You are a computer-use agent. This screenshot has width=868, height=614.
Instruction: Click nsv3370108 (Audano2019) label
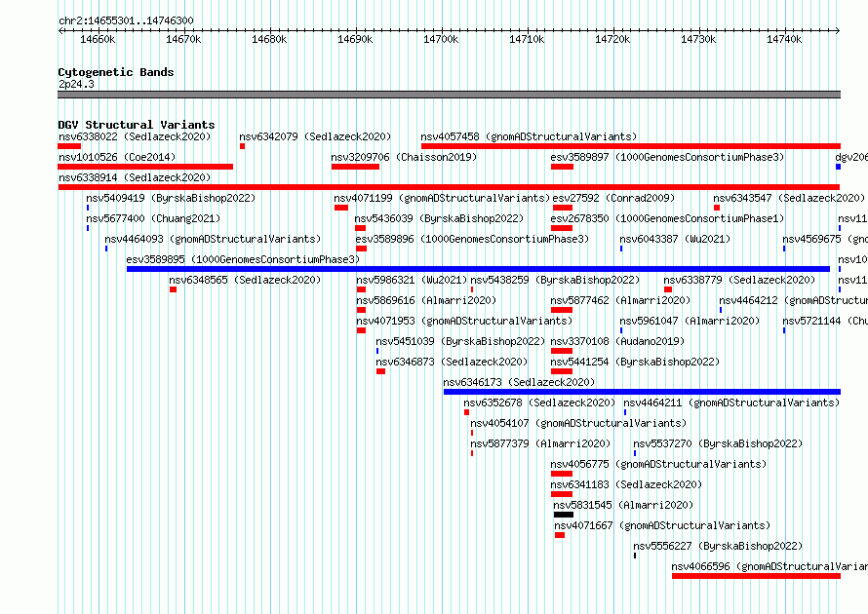click(617, 341)
